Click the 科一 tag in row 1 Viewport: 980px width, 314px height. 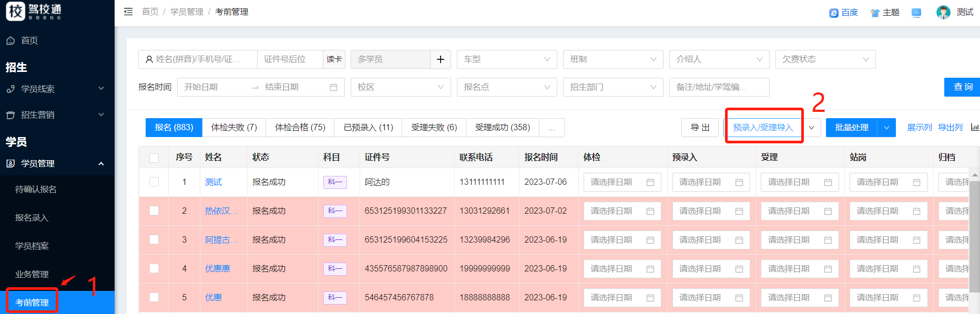[x=335, y=182]
